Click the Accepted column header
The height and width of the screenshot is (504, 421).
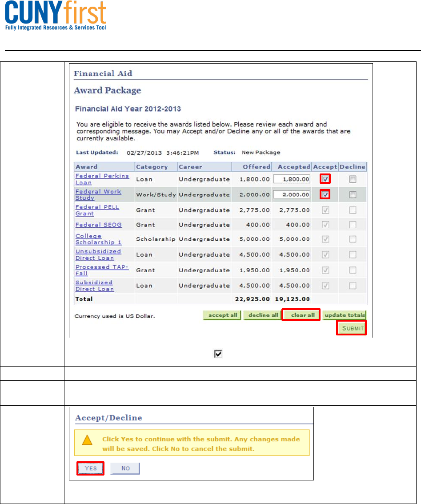(x=294, y=167)
